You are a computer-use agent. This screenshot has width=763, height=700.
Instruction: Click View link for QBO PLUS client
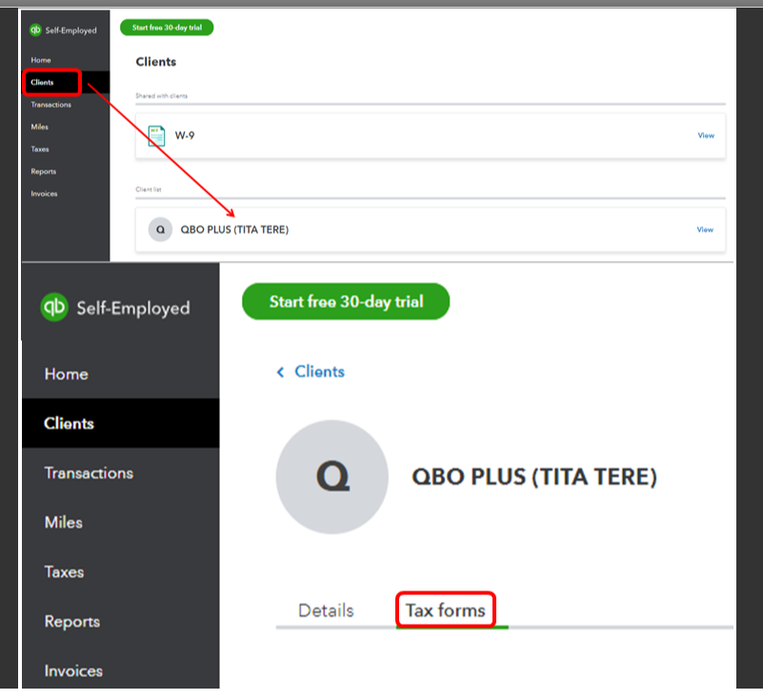[705, 230]
